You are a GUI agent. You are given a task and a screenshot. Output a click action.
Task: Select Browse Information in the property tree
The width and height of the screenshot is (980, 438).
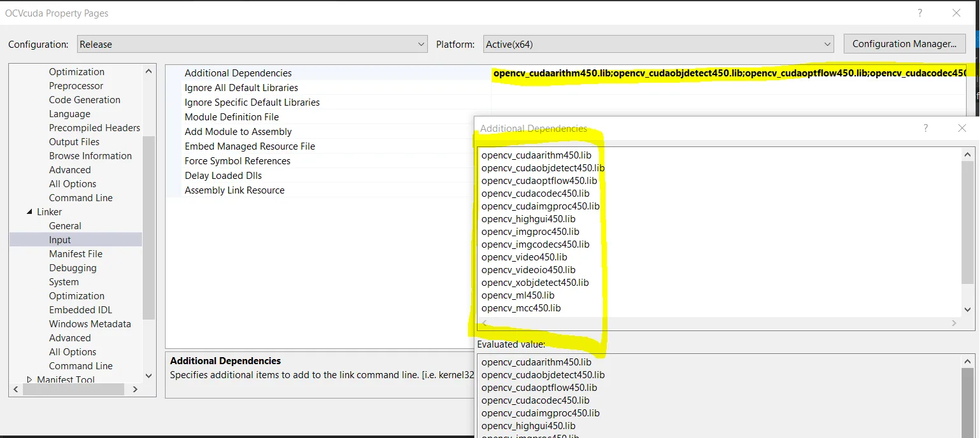click(90, 155)
